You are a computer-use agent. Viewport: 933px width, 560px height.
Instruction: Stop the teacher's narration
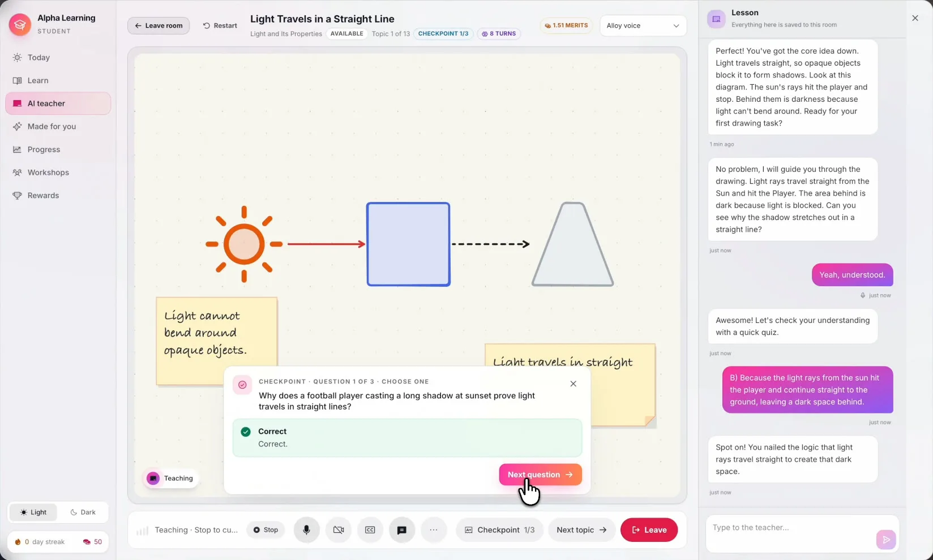click(266, 530)
